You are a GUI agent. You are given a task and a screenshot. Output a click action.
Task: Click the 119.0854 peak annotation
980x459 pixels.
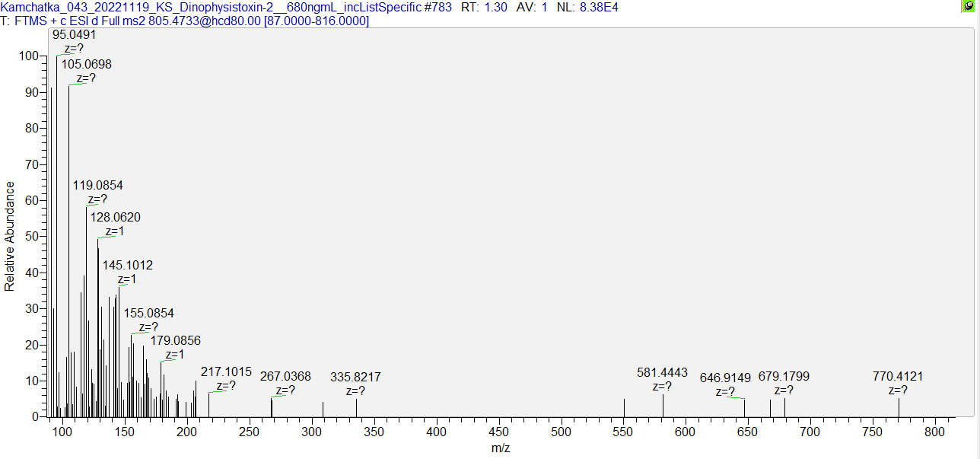coord(97,185)
